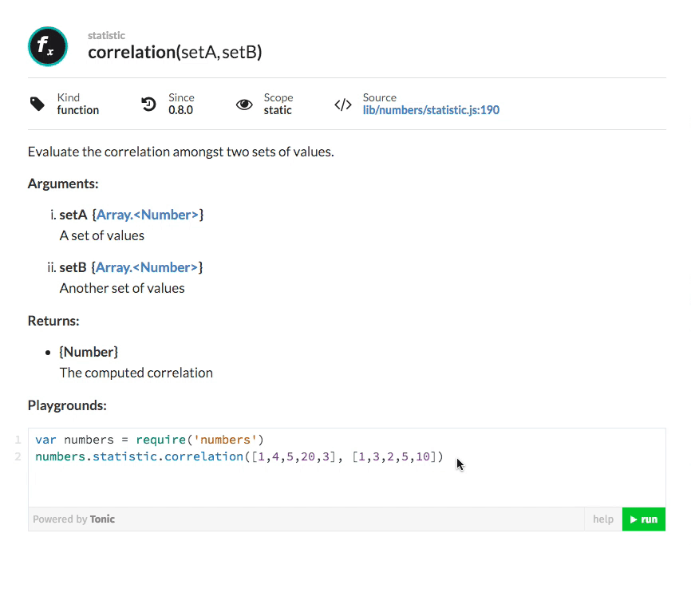Click the help button in playground
Screen dimensions: 691x616
click(x=603, y=519)
